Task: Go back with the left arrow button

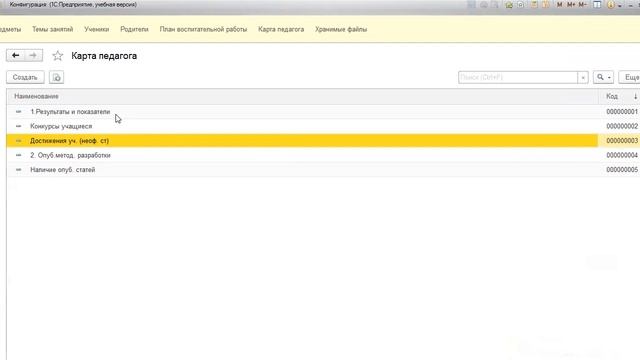Action: 16,56
